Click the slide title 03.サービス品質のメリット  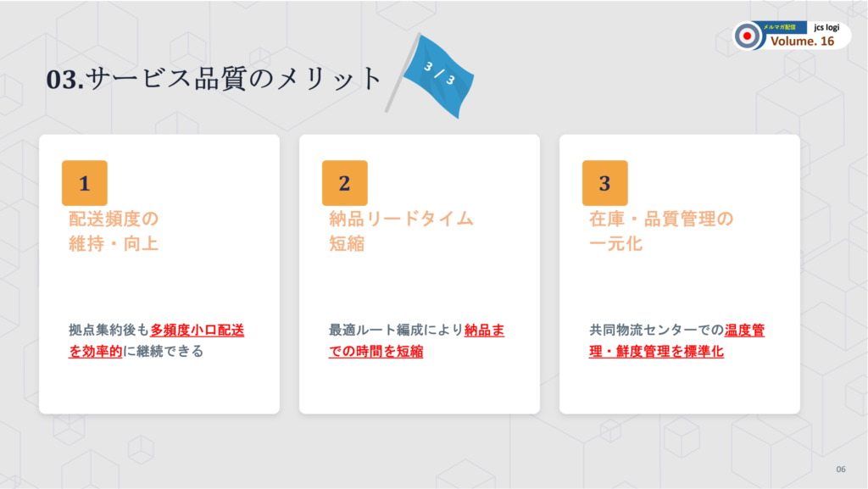click(214, 79)
